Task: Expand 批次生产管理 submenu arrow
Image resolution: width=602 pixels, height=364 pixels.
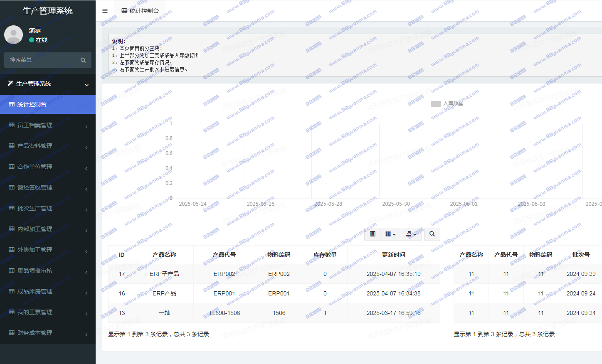Action: (86, 210)
